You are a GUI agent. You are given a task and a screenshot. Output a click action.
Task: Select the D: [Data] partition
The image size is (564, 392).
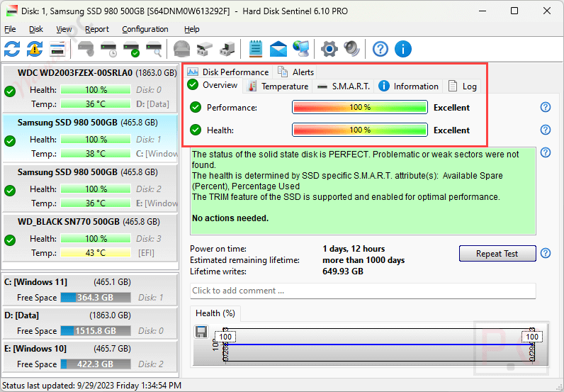click(x=90, y=323)
